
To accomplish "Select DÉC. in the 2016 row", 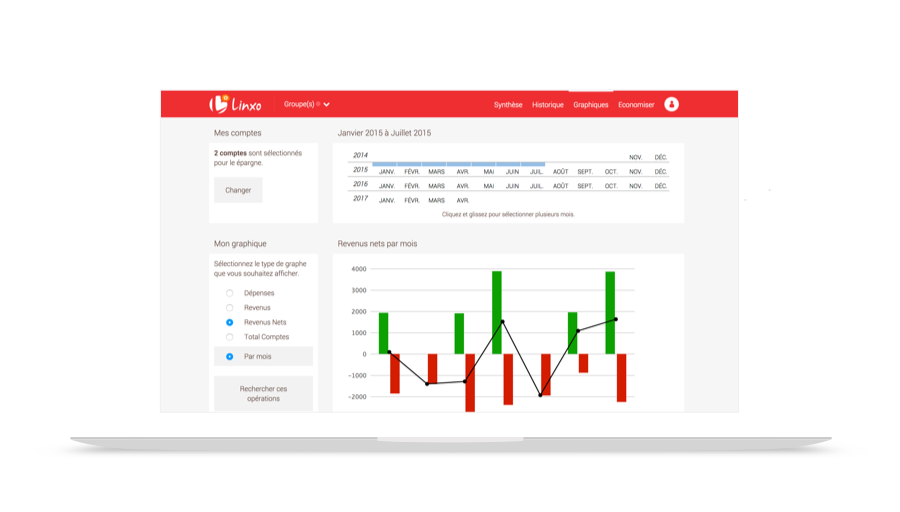I will pos(661,186).
